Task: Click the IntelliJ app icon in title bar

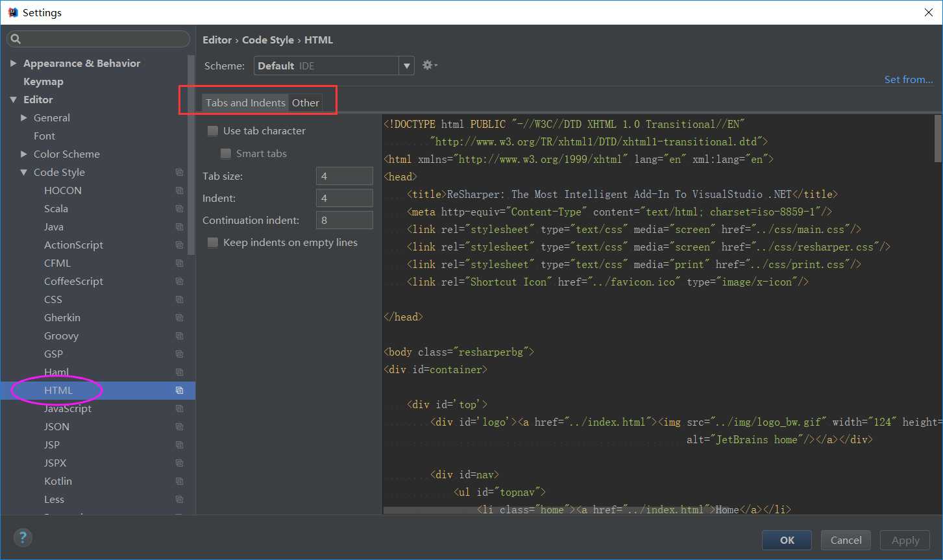Action: point(12,12)
